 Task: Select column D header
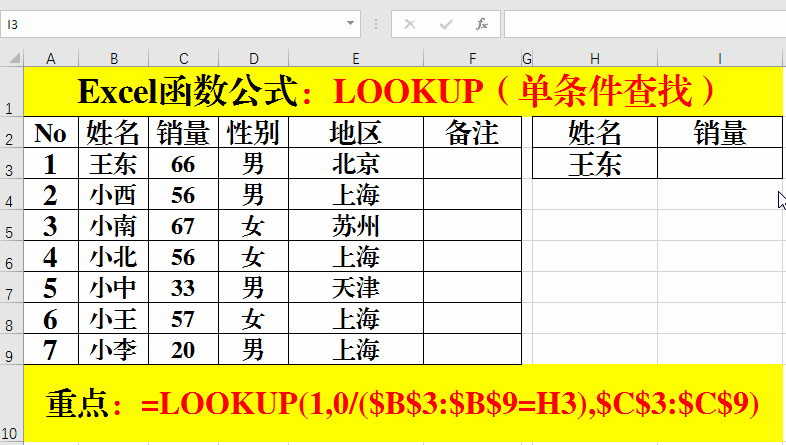coord(254,59)
